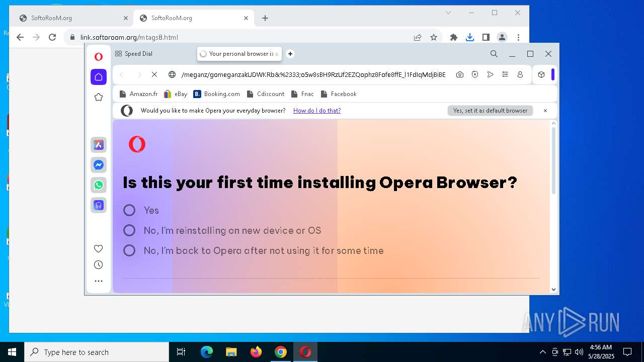Reload page in Chrome window

point(52,37)
